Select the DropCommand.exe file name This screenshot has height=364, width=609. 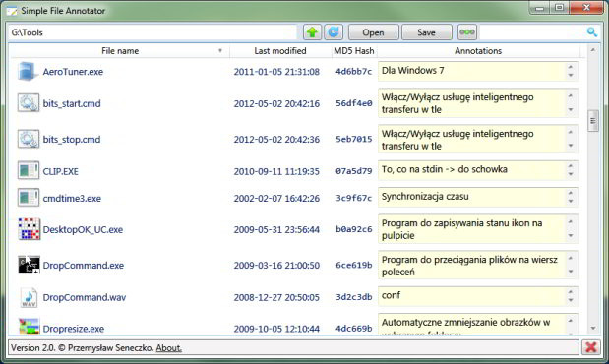[83, 266]
